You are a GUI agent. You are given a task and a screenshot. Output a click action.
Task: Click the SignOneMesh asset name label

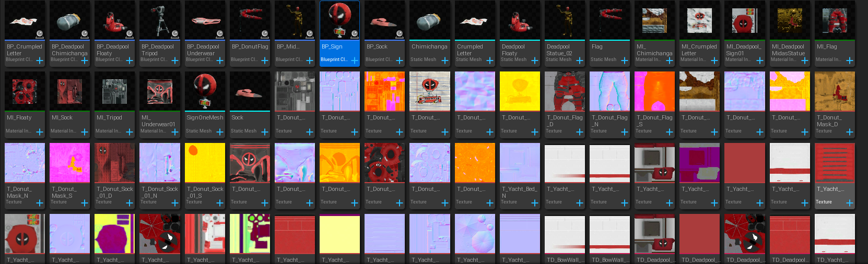point(205,117)
